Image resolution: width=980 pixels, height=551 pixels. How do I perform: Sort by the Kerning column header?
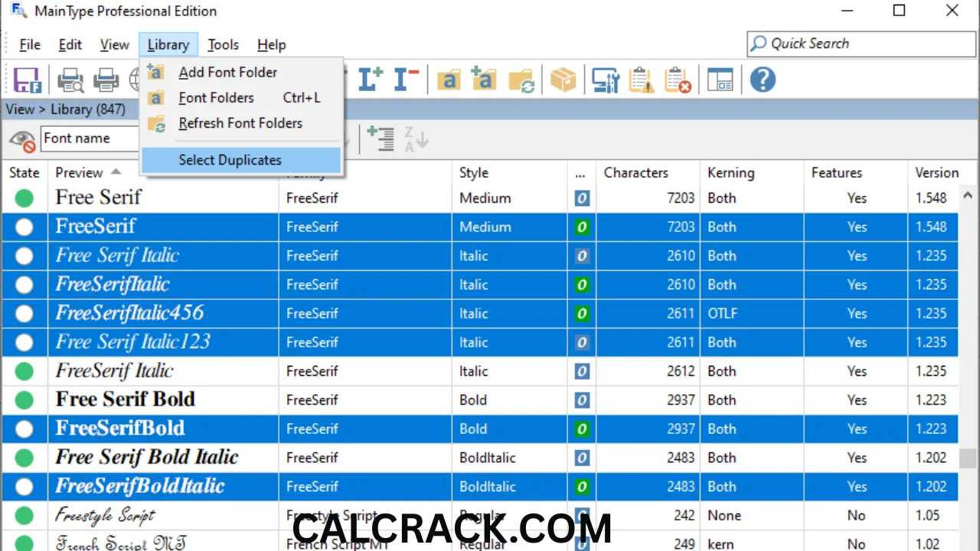click(x=752, y=173)
